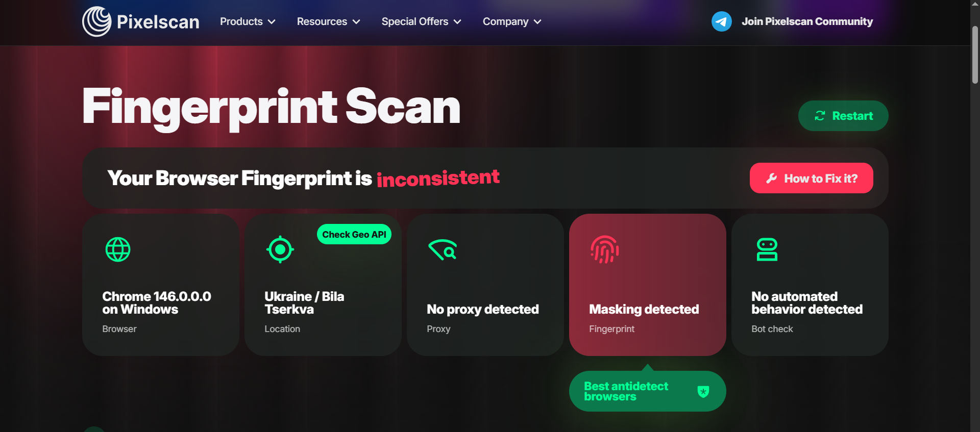Click the Check Geo API badge

pos(354,234)
